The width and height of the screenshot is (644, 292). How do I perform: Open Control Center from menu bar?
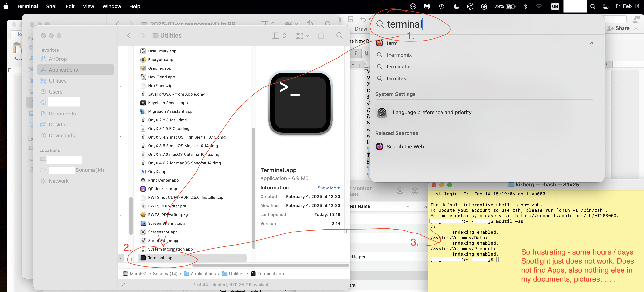[606, 6]
